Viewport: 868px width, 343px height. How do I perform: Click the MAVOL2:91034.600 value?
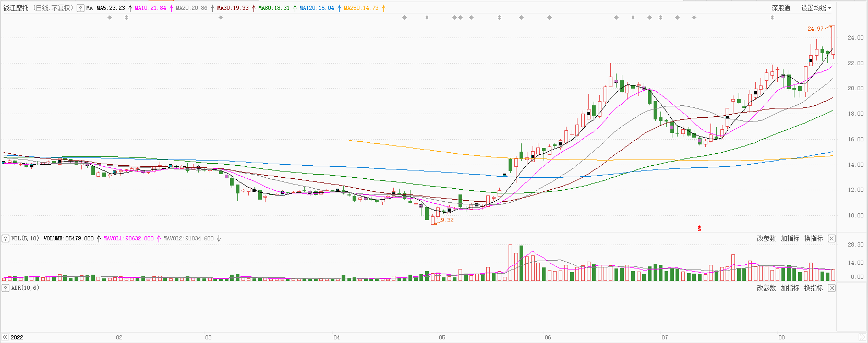coord(188,238)
